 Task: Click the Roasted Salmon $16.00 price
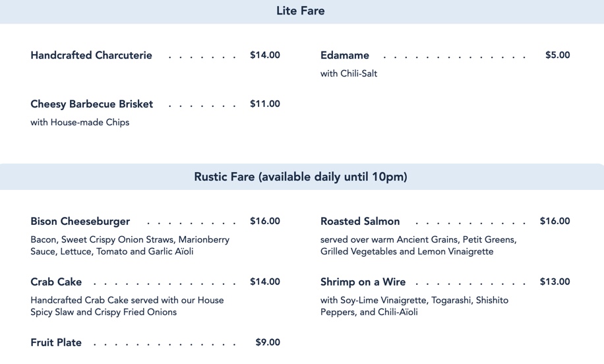555,222
